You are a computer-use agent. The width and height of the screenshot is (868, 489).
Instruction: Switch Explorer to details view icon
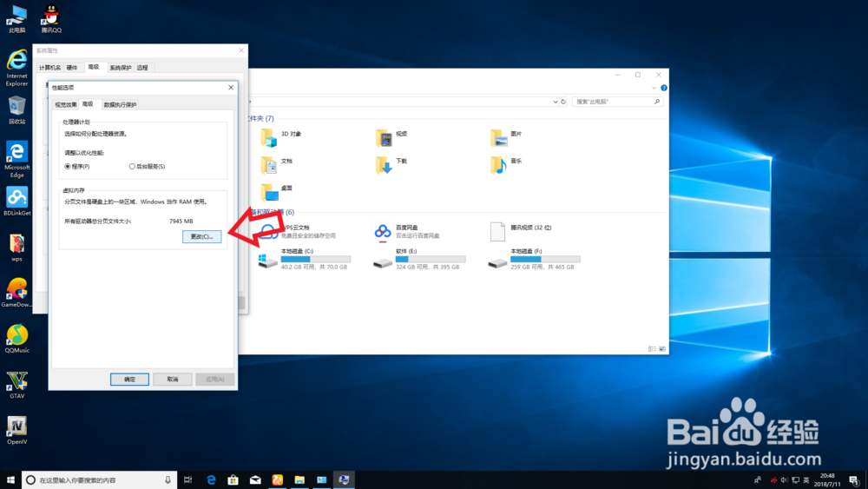(x=652, y=349)
